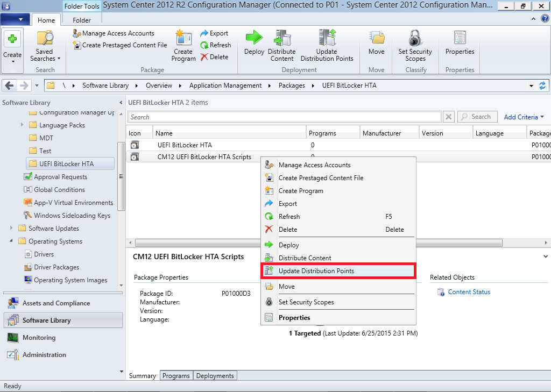Choose Create Program in context menu
Image resolution: width=551 pixels, height=392 pixels.
click(338, 191)
